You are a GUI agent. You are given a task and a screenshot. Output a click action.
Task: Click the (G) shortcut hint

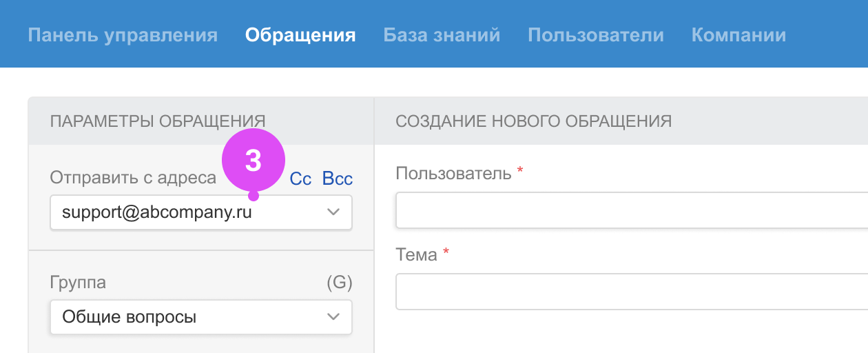pos(338,282)
